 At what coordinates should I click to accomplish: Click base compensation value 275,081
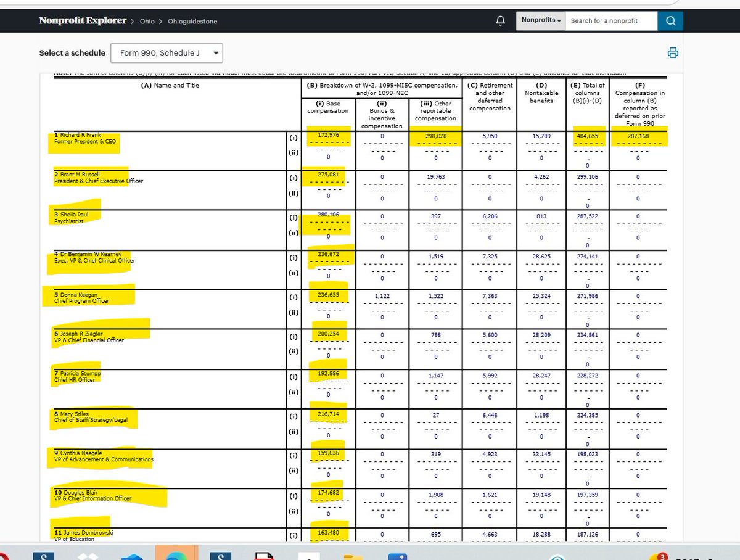pyautogui.click(x=328, y=175)
